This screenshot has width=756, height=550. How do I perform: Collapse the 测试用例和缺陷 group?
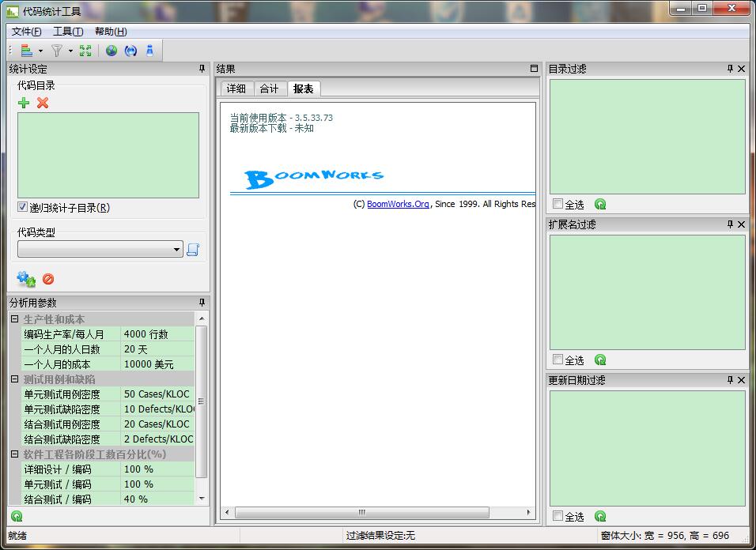coord(14,379)
